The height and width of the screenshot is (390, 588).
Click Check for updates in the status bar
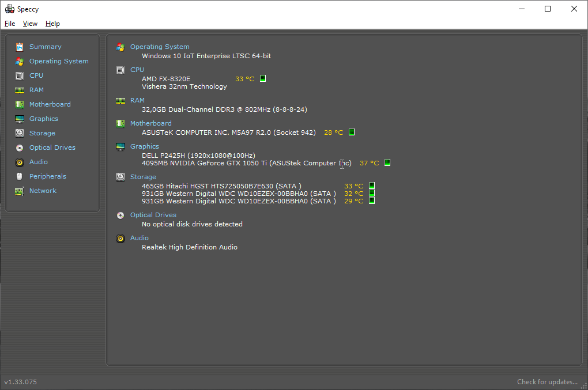(547, 382)
